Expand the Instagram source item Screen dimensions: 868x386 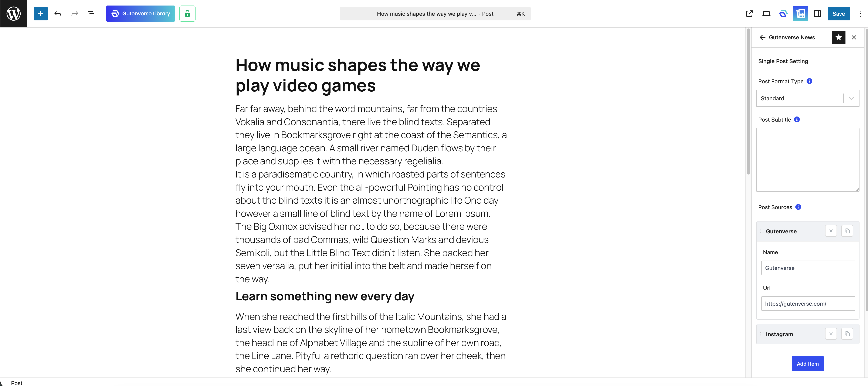790,334
